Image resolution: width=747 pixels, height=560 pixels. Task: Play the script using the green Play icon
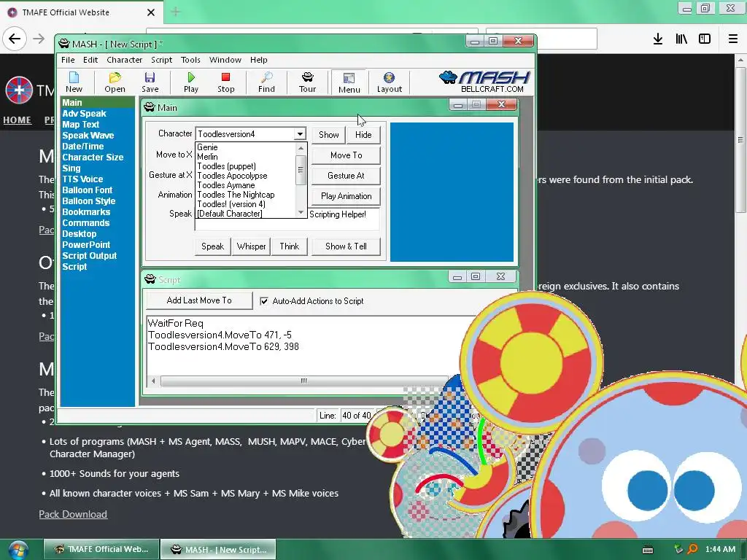pos(191,82)
